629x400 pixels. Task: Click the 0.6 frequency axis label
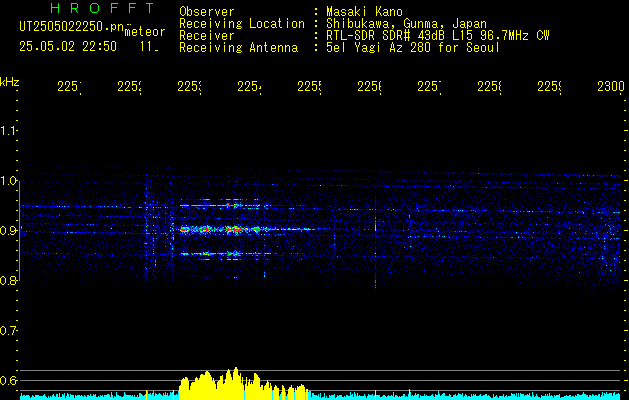pyautogui.click(x=8, y=380)
